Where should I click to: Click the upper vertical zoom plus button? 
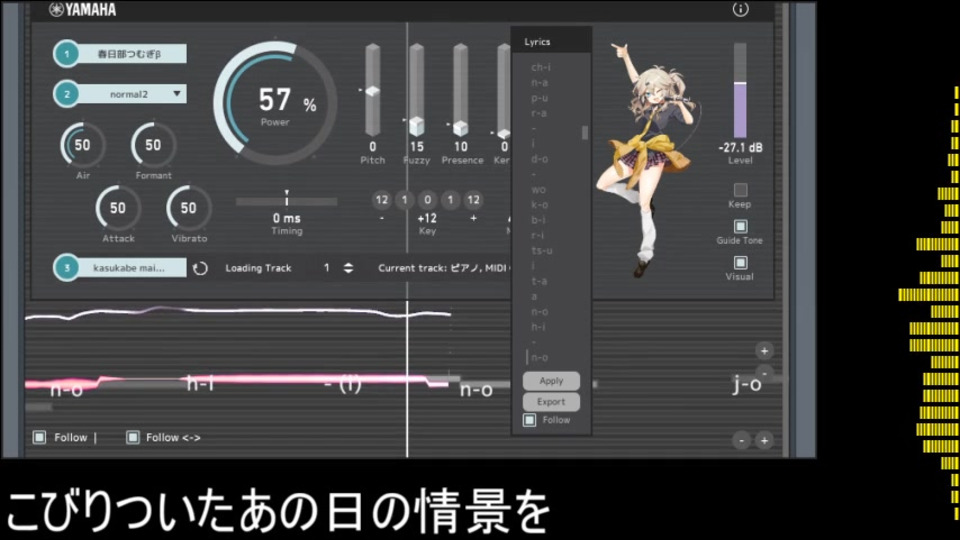coord(764,351)
